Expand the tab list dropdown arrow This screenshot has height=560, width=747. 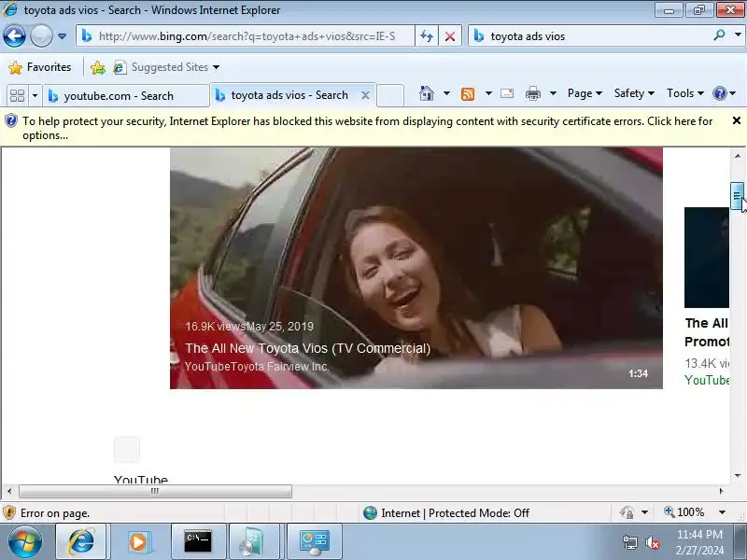(35, 96)
